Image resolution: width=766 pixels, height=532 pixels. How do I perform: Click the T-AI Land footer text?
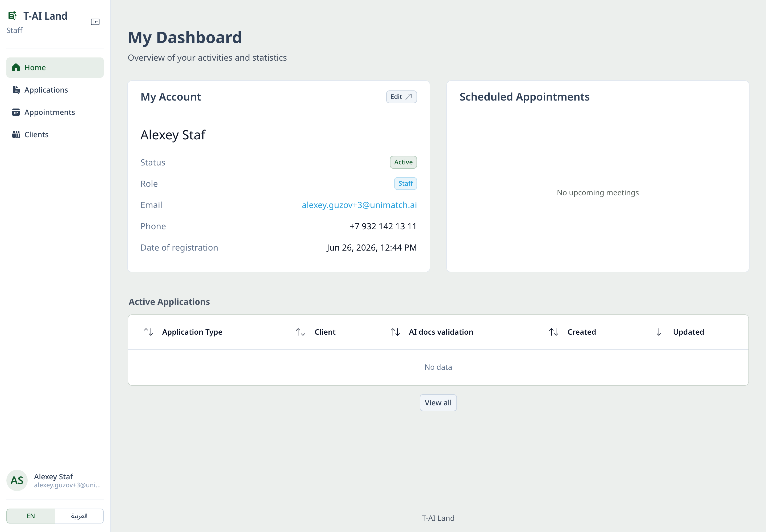(x=438, y=518)
